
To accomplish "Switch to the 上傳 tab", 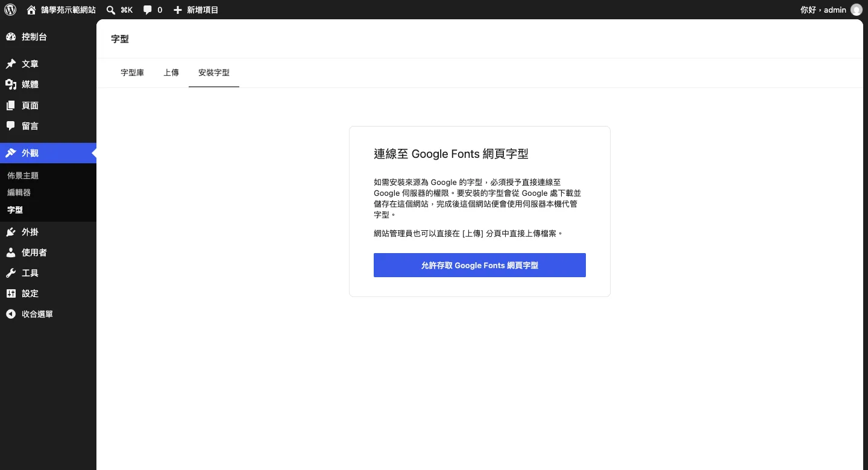I will 171,72.
